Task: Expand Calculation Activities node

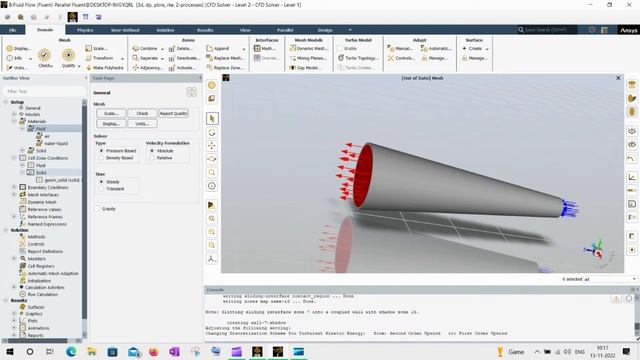Action: [14, 287]
